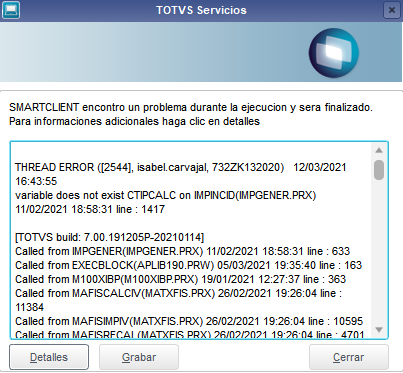The width and height of the screenshot is (403, 373).
Task: Click the 'Called from M100XIBP(M100XIBP.PRX)' line
Action: [181, 279]
